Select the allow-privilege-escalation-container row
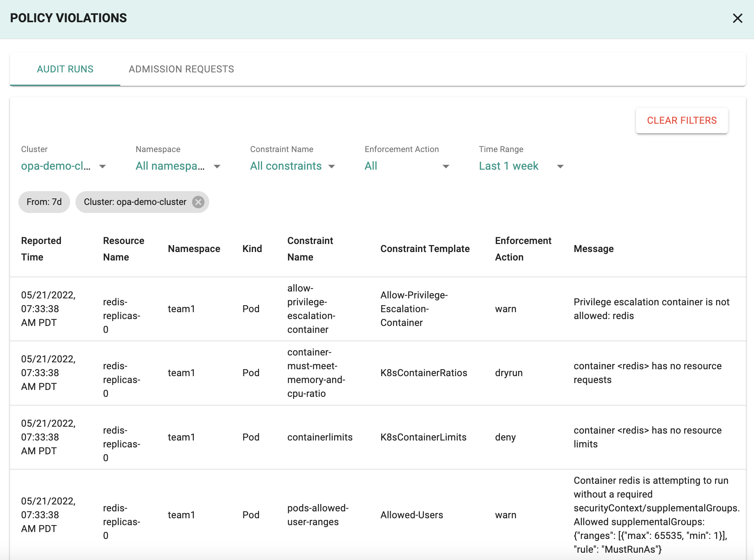The image size is (754, 560). [x=311, y=309]
